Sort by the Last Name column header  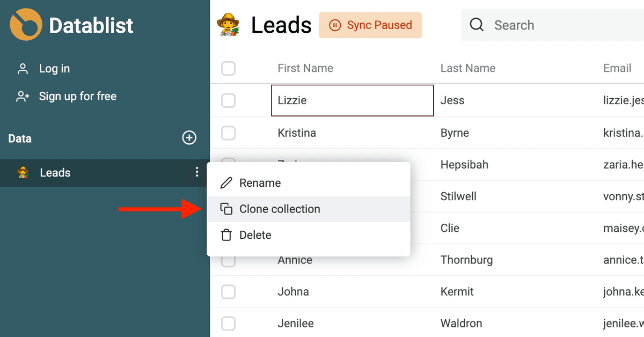tap(468, 68)
